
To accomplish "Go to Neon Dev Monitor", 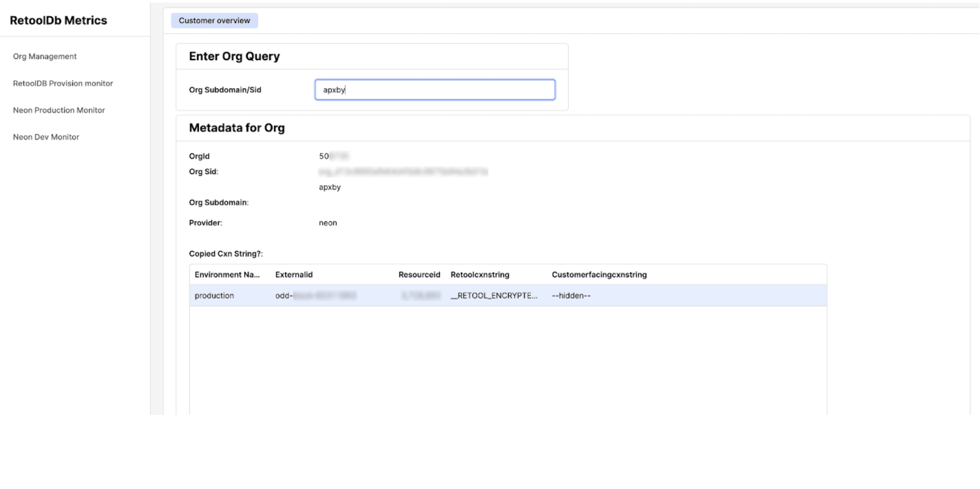I will click(x=46, y=137).
